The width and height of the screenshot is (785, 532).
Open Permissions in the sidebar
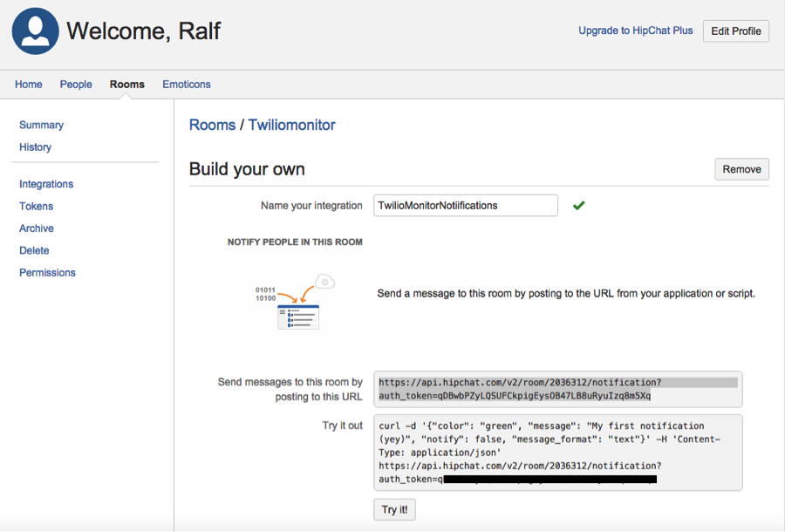coord(48,272)
